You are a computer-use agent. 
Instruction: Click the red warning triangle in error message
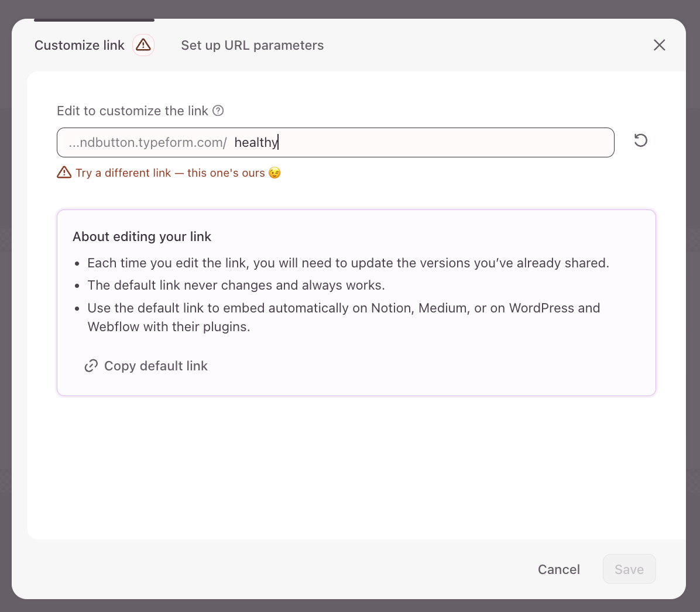64,173
